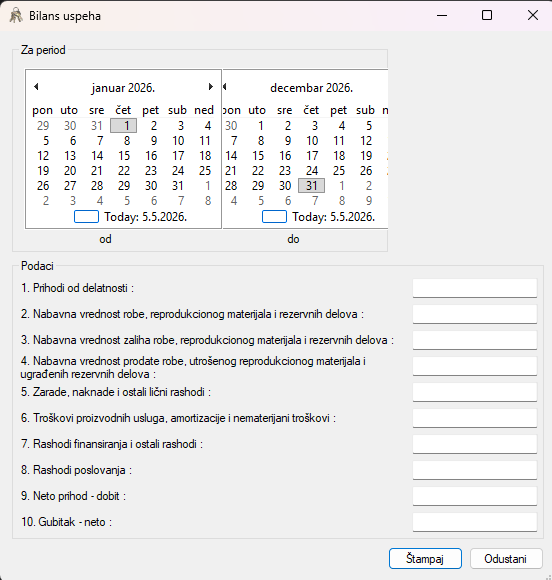Screen dimensions: 552x580
Task: Focus the 'Nabavna vrednost prodate robe' field
Action: [475, 366]
